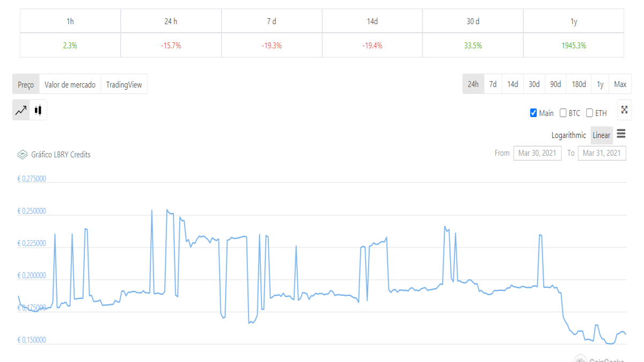This screenshot has width=644, height=362.
Task: Enable the ETH comparison checkbox
Action: [589, 113]
